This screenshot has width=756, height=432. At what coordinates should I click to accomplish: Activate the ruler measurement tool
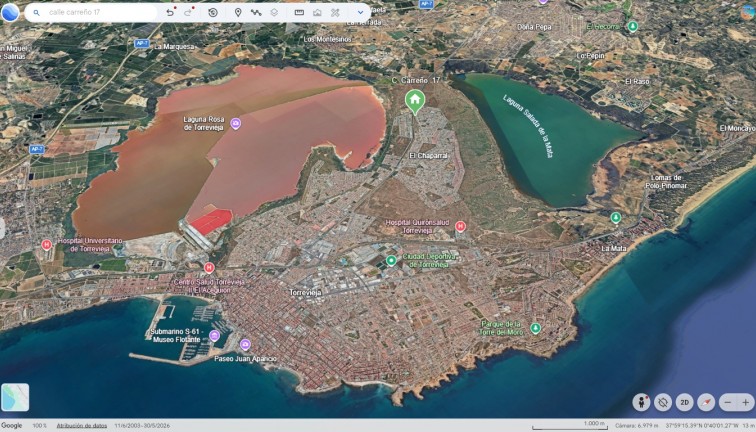[299, 13]
